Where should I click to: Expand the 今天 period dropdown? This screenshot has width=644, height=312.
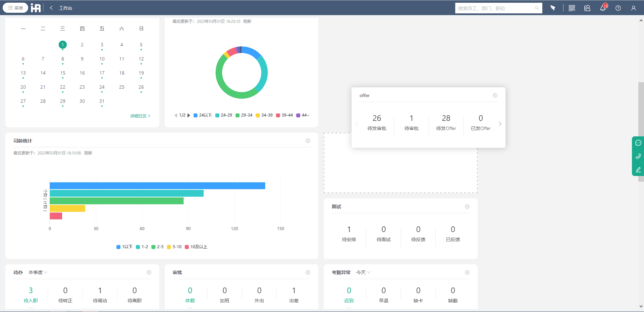point(363,272)
